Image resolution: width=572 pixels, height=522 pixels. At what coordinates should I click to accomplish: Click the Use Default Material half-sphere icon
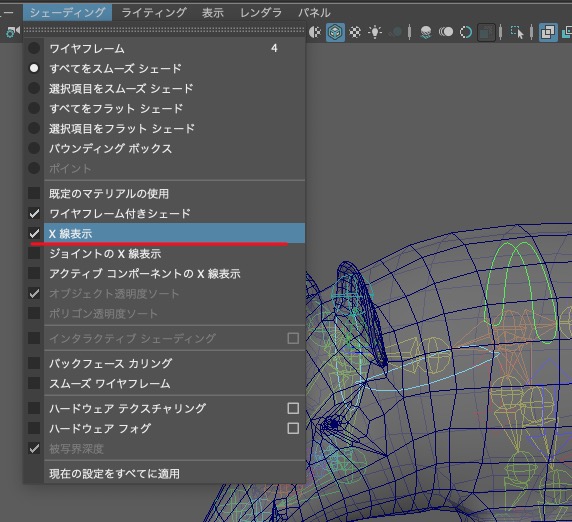315,32
